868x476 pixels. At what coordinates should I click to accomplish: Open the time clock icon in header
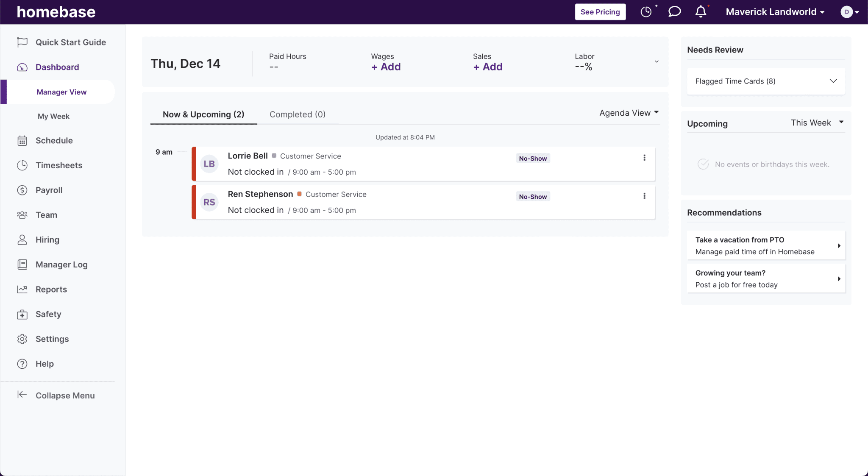[646, 11]
